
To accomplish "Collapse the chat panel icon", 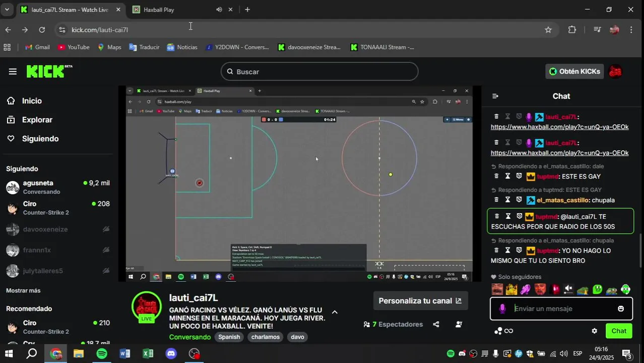I will [495, 96].
